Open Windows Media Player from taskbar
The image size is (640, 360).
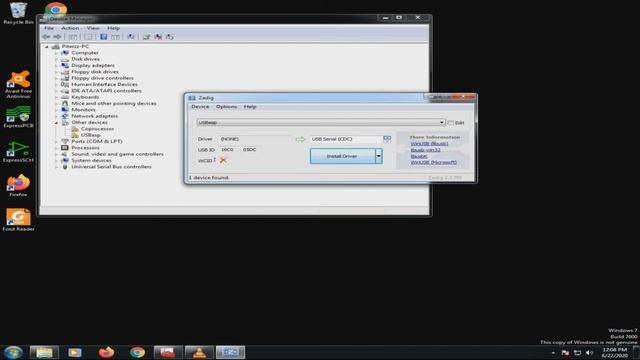point(75,352)
